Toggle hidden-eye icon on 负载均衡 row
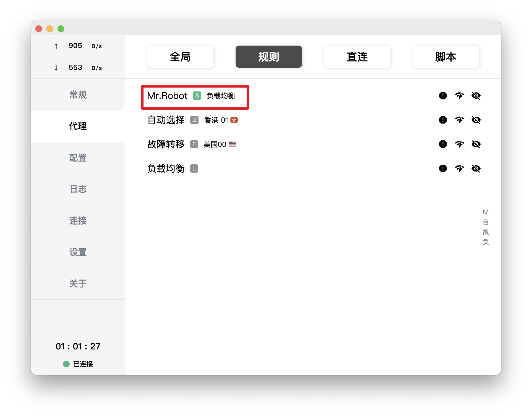Screen dimensions: 532x416 [476, 168]
